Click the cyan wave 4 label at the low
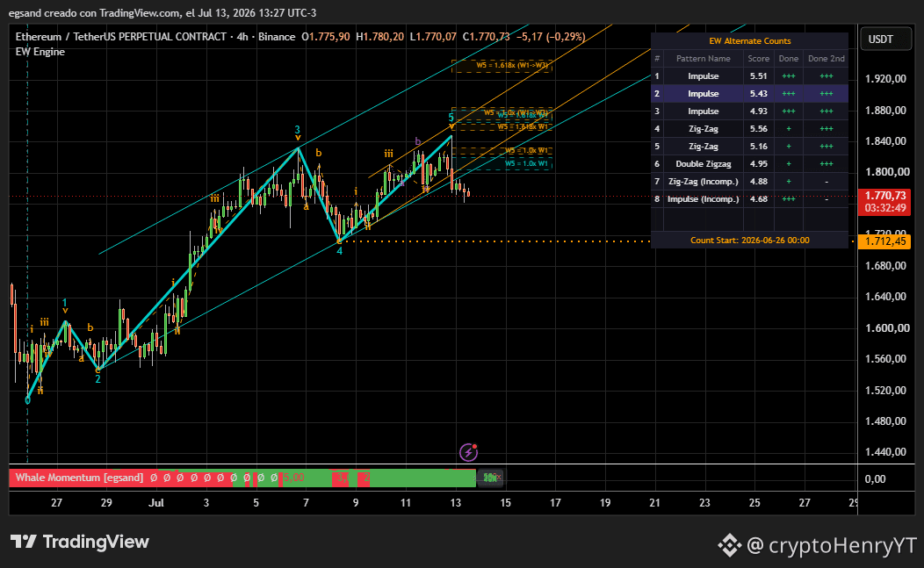 coord(339,251)
